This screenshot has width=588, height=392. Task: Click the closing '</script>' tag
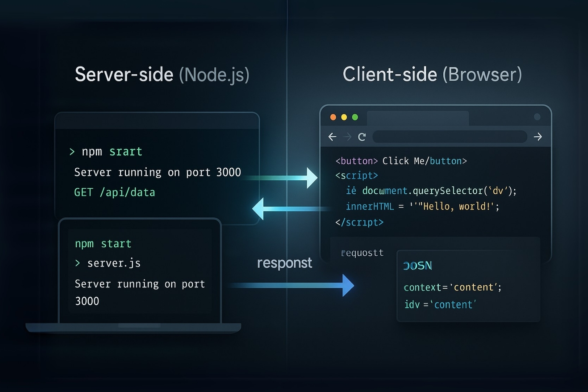[x=359, y=222]
